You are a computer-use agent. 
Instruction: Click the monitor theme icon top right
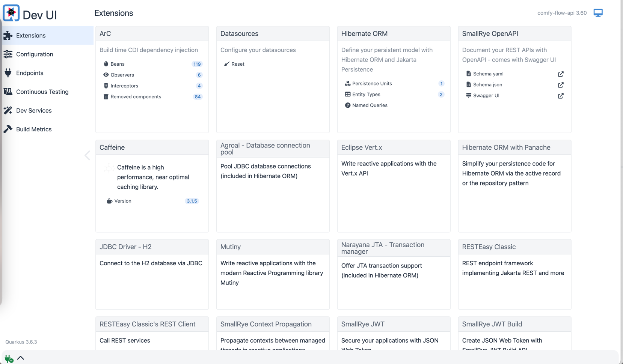598,13
